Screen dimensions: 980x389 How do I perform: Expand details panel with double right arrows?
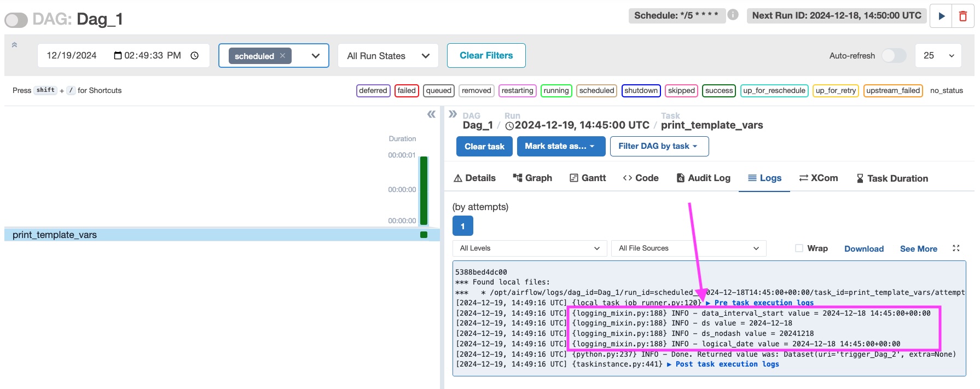tap(453, 114)
